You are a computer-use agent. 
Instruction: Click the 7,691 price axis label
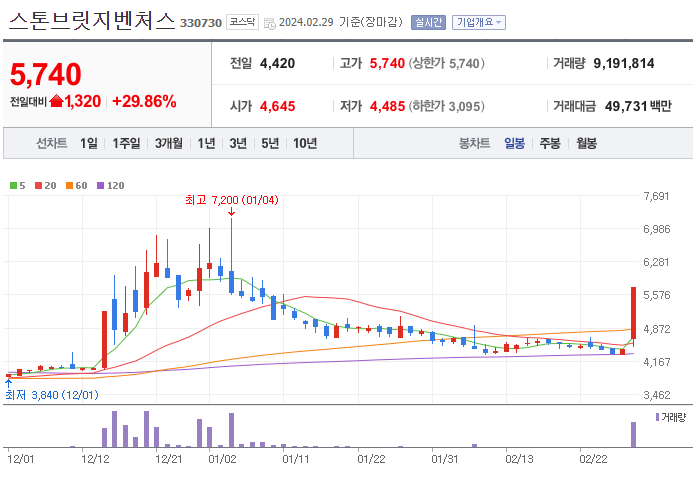[656, 196]
